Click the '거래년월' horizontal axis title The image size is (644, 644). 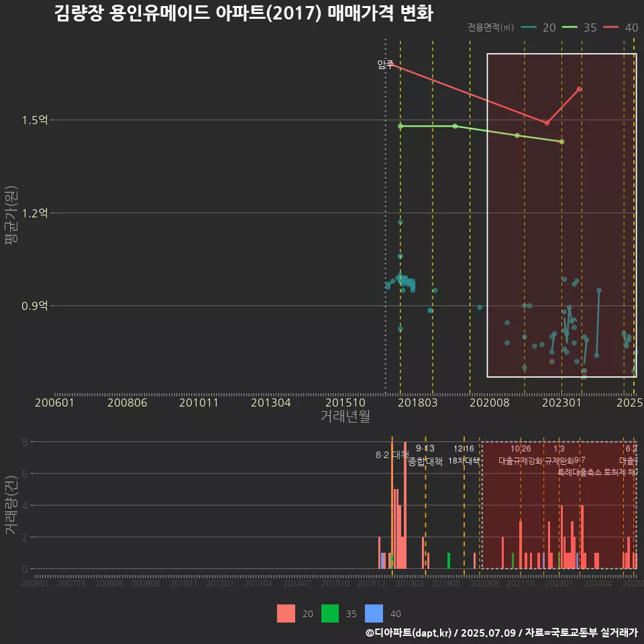click(x=345, y=416)
